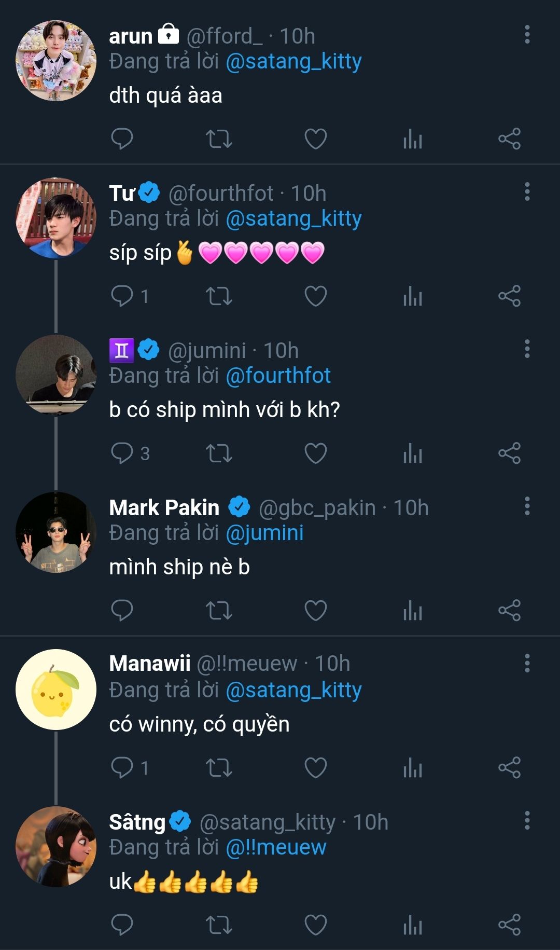Reply to Tư's "síp síp" tweet
Viewport: 560px width, 950px height.
point(122,296)
